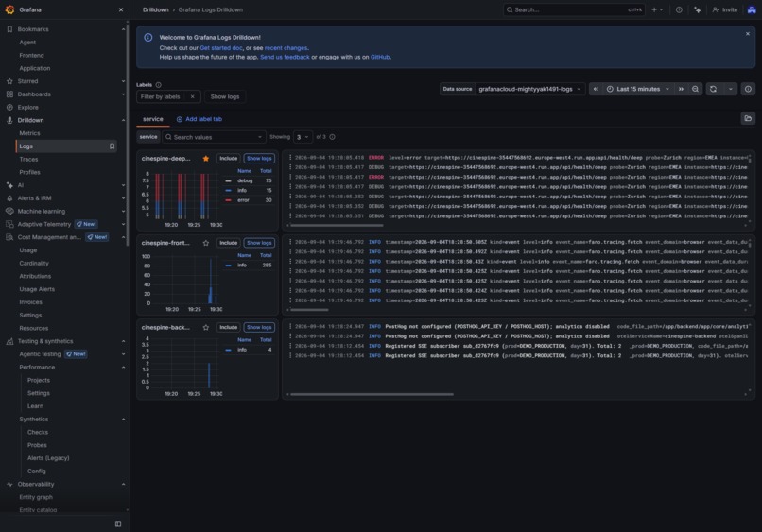
Task: Dismiss the welcome banner with its X icon
Action: pyautogui.click(x=748, y=33)
